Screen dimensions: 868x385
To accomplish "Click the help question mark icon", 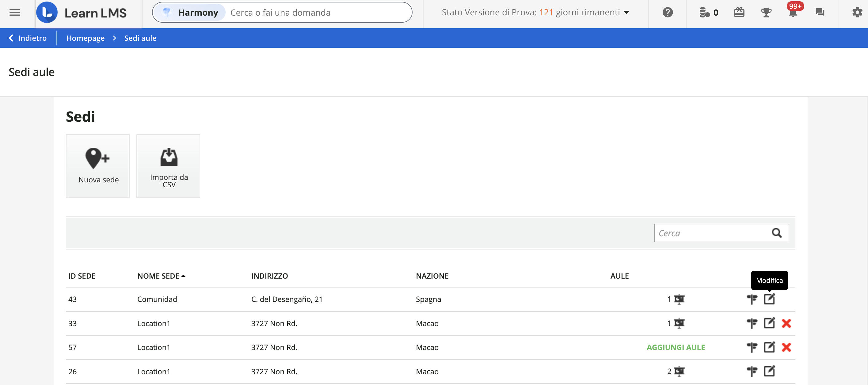I will [667, 13].
